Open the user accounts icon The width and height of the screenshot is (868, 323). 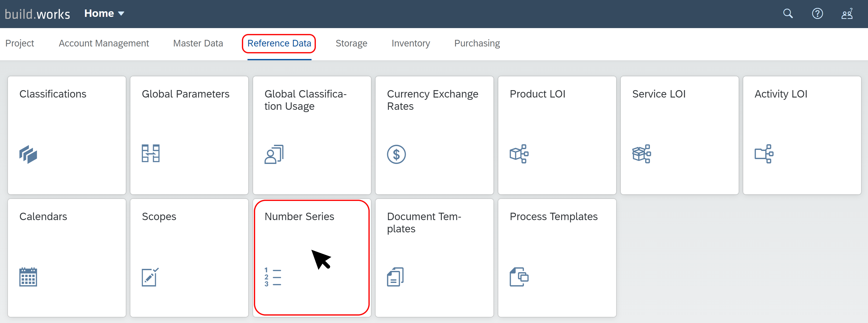click(847, 14)
